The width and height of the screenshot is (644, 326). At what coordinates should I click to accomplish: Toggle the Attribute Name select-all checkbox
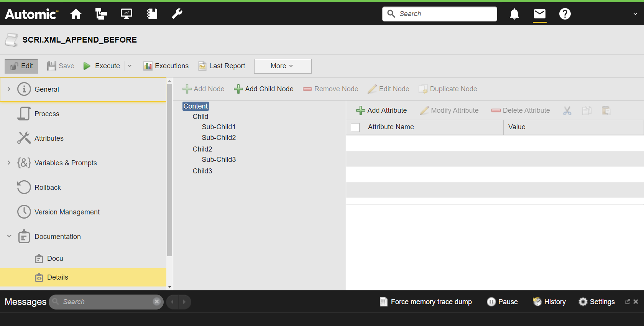pos(355,127)
